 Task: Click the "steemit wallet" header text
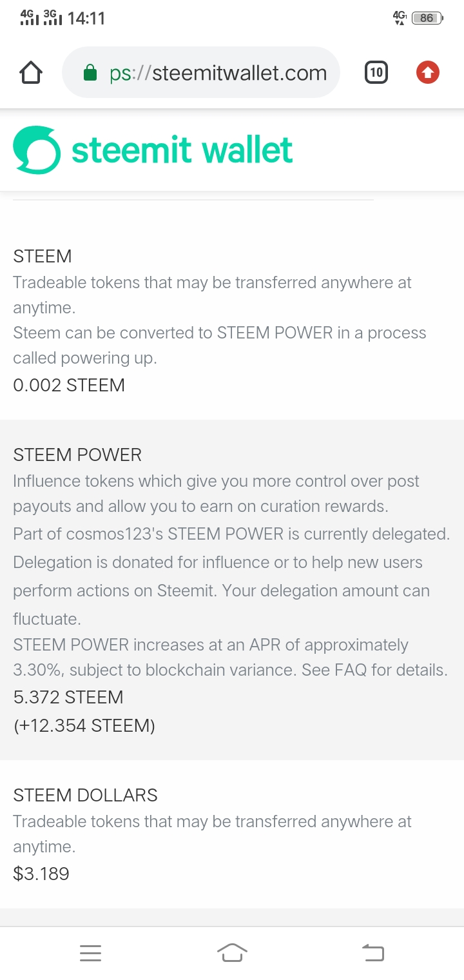(182, 150)
